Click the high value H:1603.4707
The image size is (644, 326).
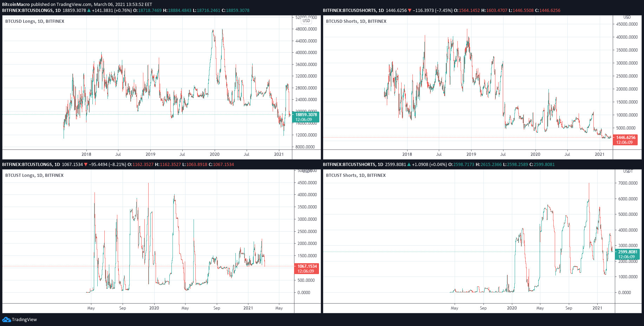coord(494,11)
